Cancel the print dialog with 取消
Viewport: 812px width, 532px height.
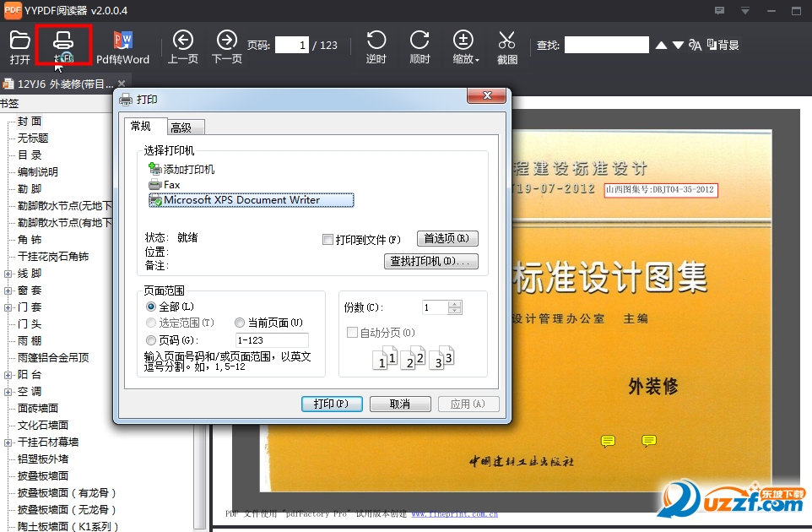[x=400, y=404]
